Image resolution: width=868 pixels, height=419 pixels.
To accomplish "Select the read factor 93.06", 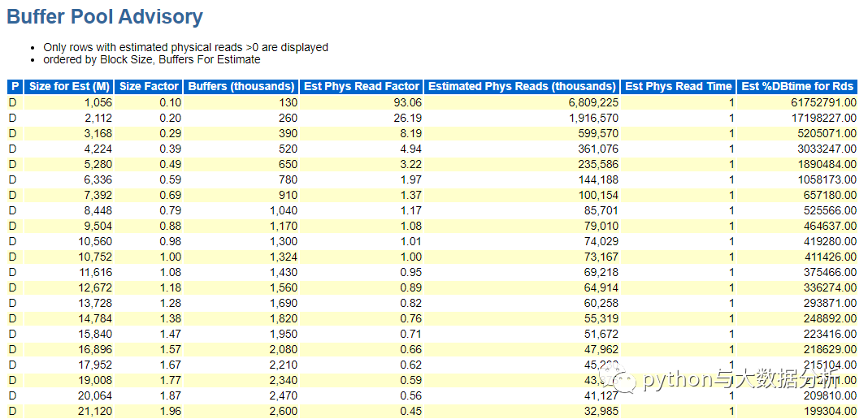I will point(409,102).
